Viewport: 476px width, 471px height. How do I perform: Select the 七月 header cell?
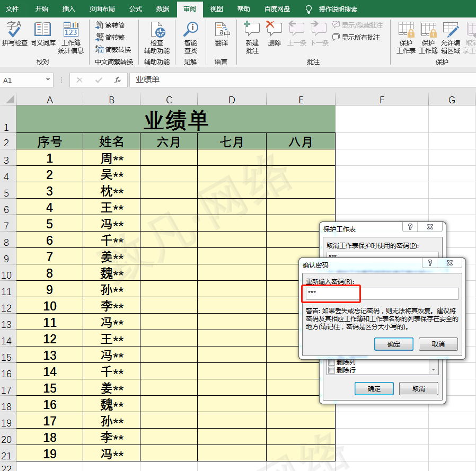click(232, 141)
